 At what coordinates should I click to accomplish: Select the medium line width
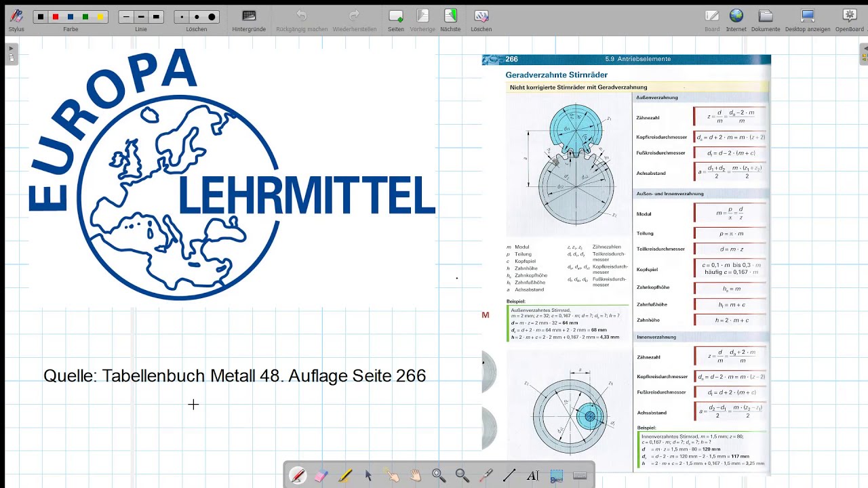click(x=141, y=17)
